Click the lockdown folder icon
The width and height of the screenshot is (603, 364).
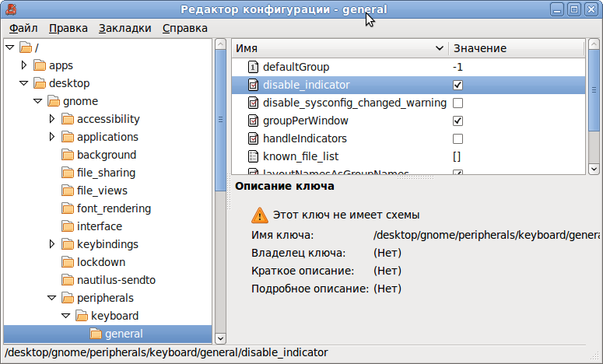[68, 262]
